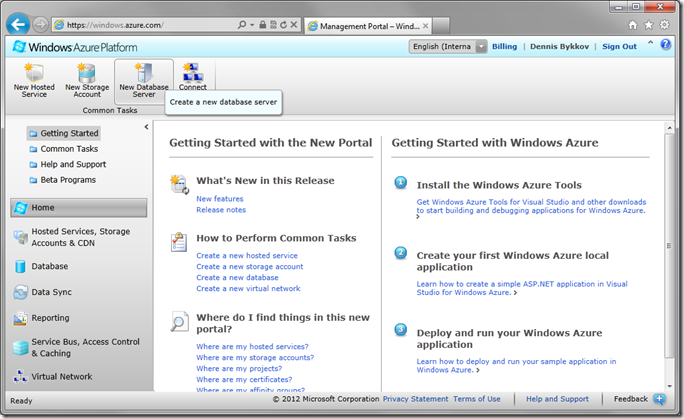Click the browser back arrow button
The height and width of the screenshot is (419, 684).
pyautogui.click(x=18, y=23)
